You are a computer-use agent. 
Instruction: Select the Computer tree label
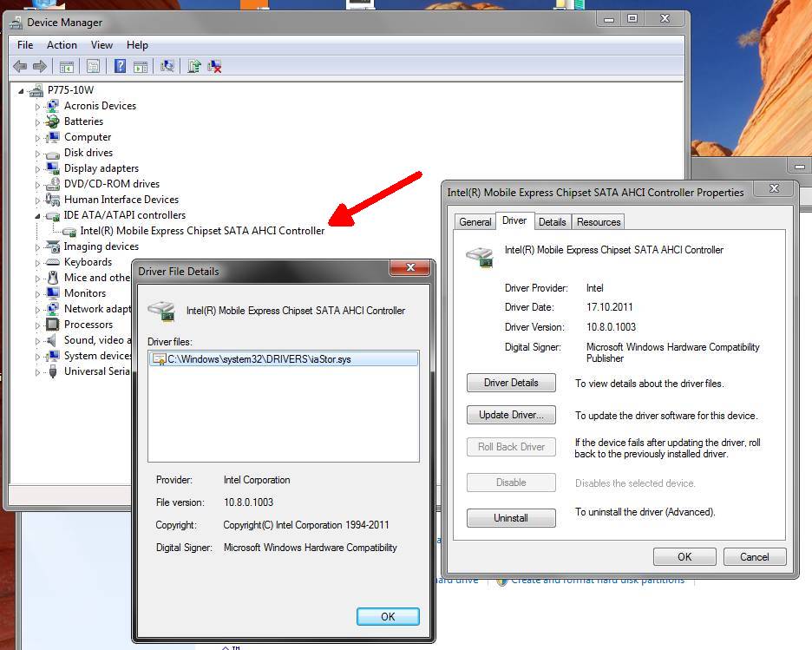[88, 137]
